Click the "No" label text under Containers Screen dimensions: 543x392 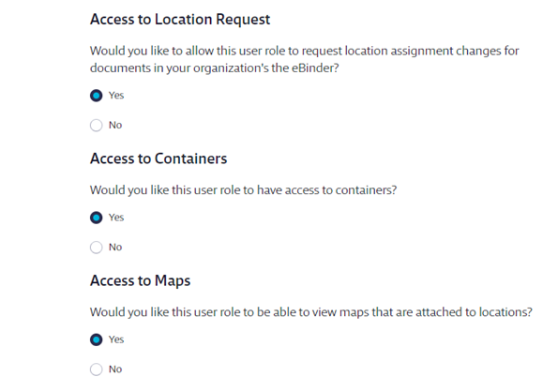point(115,248)
